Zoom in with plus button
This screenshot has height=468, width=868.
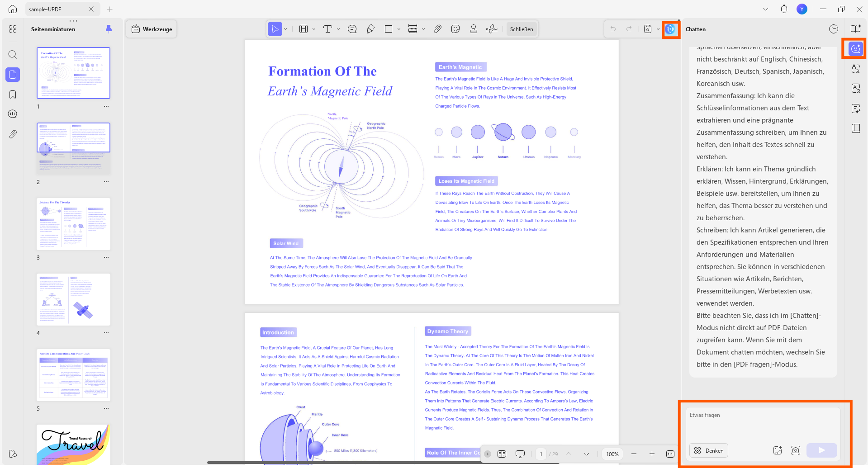pyautogui.click(x=652, y=454)
